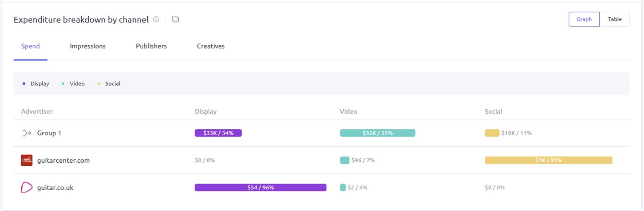Toggle the Video legend dot

pos(63,84)
